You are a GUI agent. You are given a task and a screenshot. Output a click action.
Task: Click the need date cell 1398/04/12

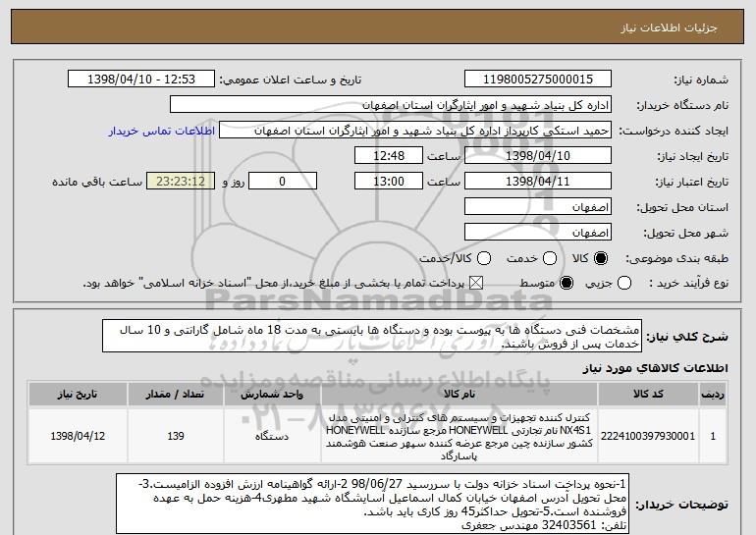point(78,436)
